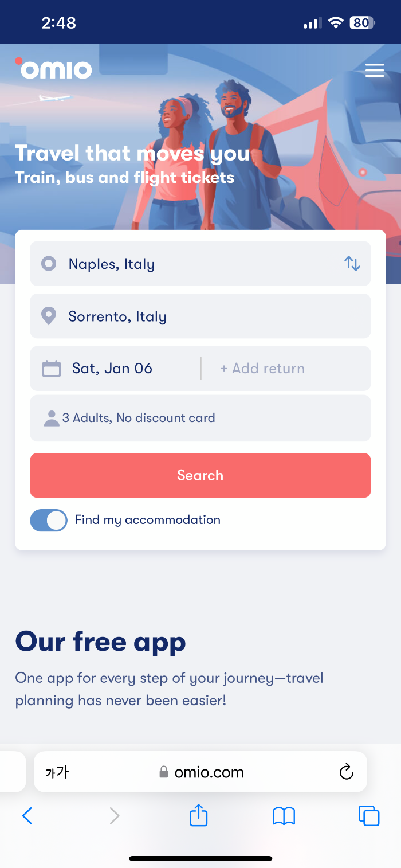
Task: Open the 3 Adults passenger selector
Action: [x=200, y=418]
